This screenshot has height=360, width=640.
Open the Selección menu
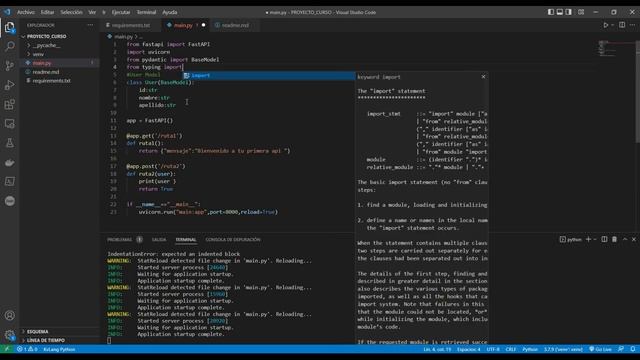tap(71, 12)
